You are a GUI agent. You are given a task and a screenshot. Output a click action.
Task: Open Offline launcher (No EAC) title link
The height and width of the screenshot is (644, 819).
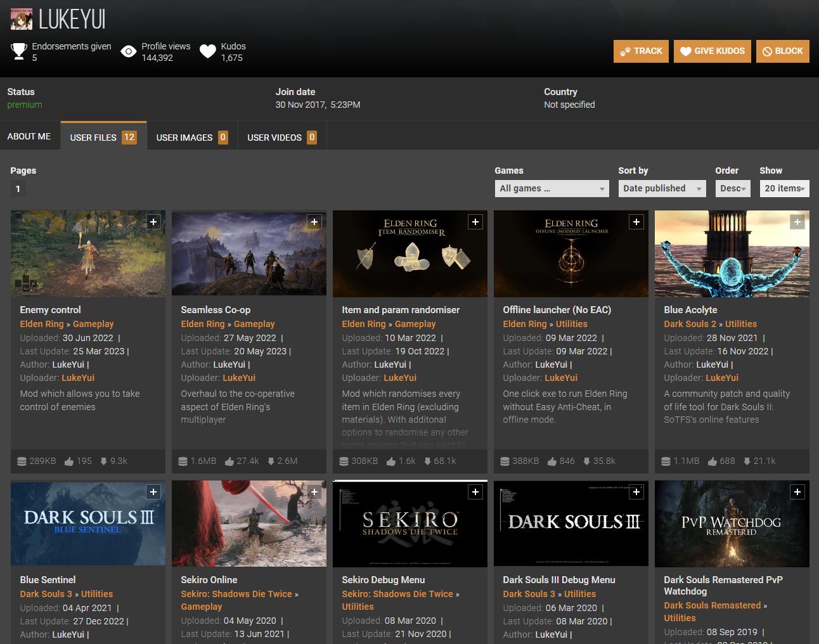(x=557, y=310)
